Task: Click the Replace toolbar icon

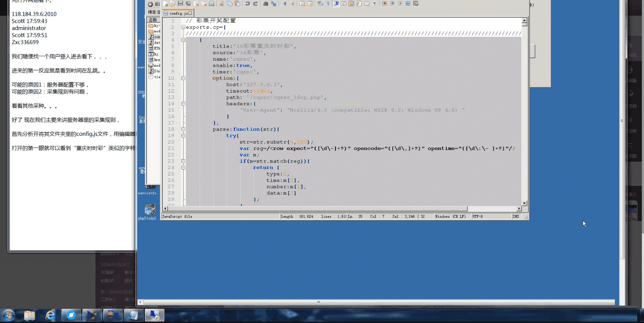Action: (x=274, y=4)
